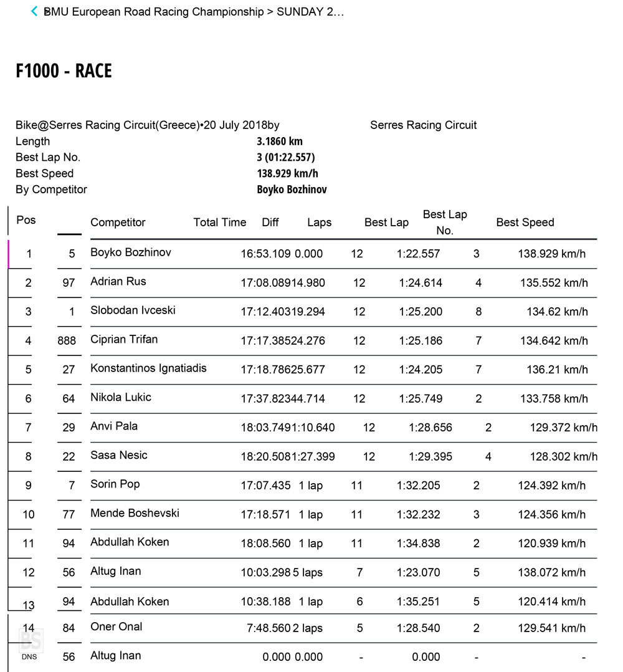Image resolution: width=623 pixels, height=672 pixels.
Task: Sort by the Laps column header
Action: (319, 223)
